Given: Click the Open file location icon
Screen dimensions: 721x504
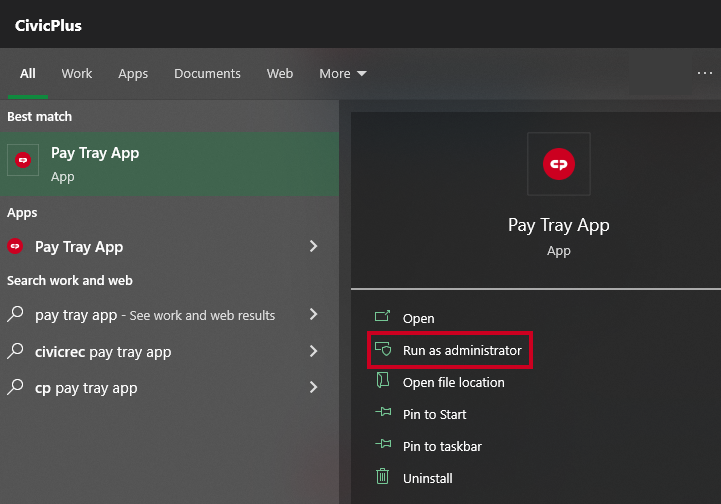Looking at the screenshot, I should click(x=383, y=380).
